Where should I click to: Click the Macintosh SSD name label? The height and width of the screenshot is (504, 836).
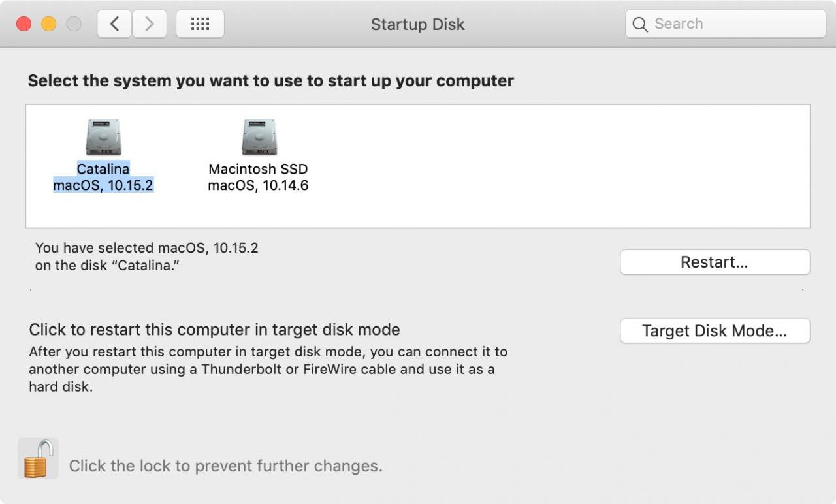tap(258, 169)
